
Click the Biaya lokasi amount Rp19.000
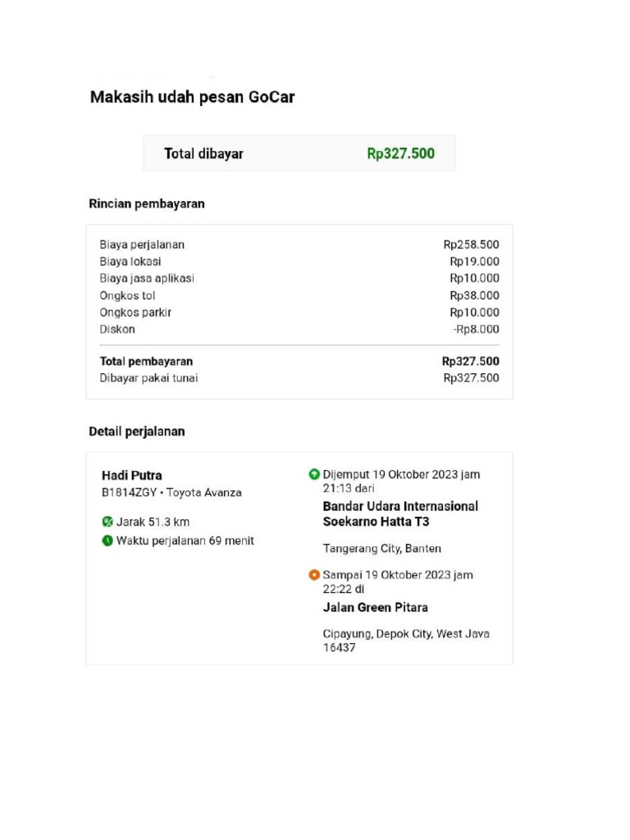click(x=474, y=262)
